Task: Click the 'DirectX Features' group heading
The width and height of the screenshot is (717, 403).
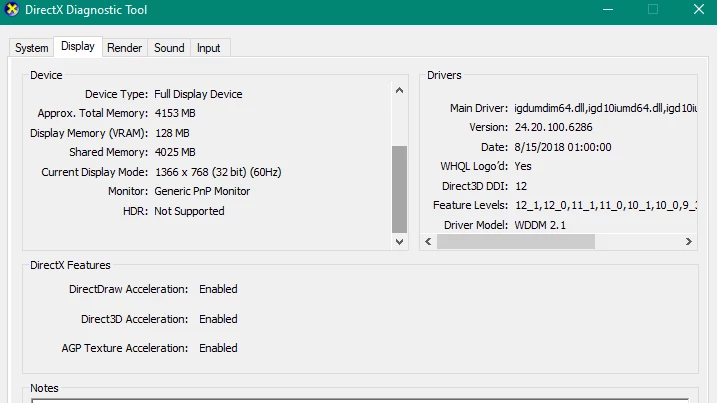Action: 70,265
